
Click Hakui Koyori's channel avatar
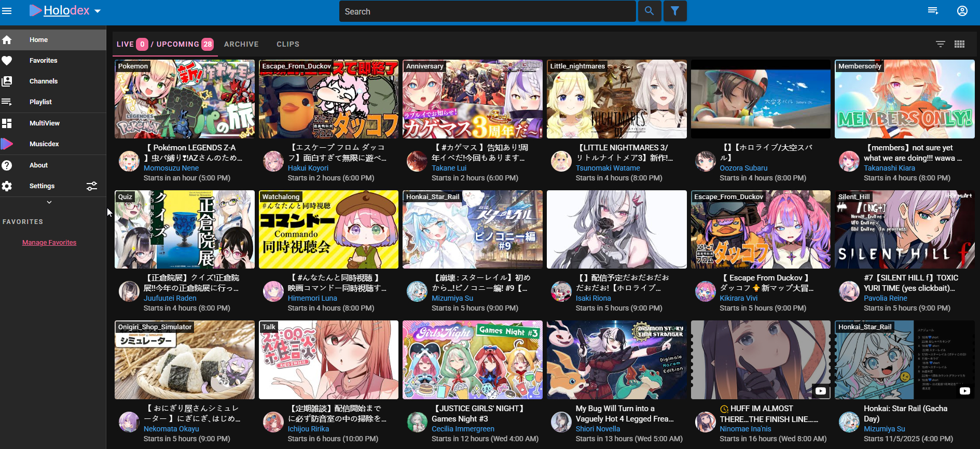[x=273, y=161]
